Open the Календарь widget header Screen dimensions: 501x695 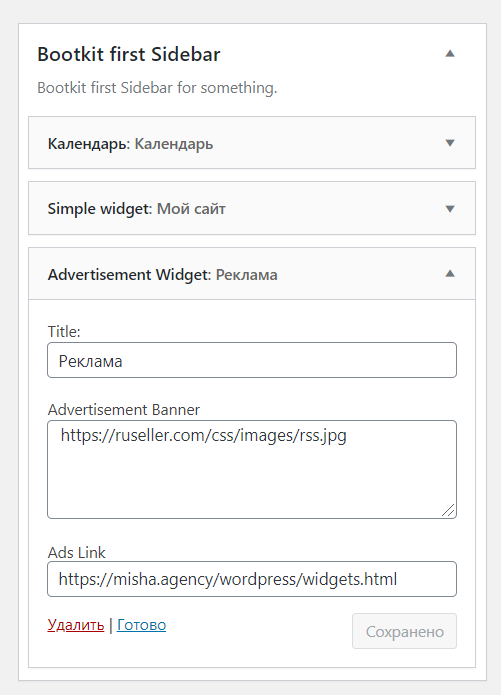252,143
